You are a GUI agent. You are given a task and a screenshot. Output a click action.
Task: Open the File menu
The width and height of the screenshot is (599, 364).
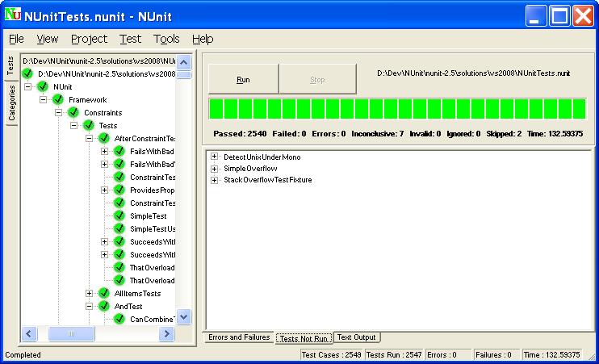click(16, 39)
